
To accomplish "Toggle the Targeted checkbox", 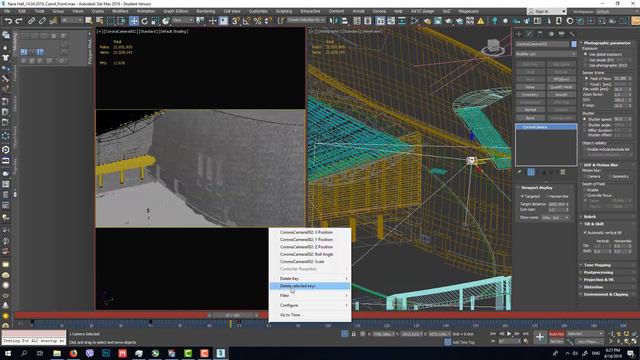I will tap(522, 196).
